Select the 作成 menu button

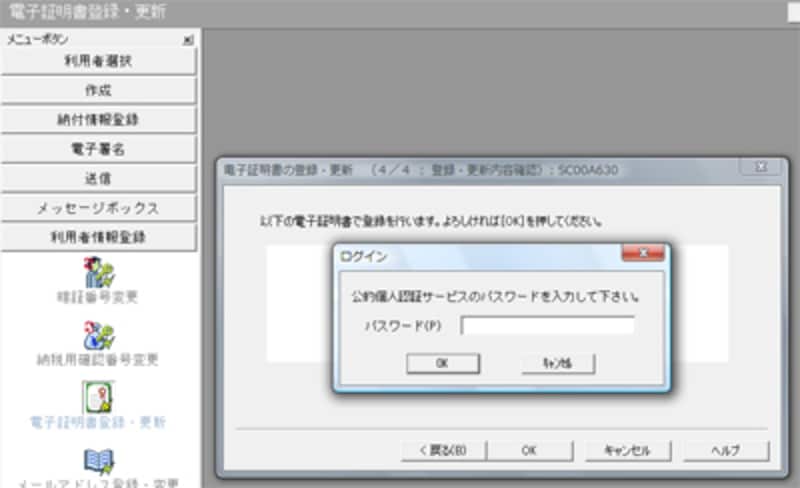point(98,90)
